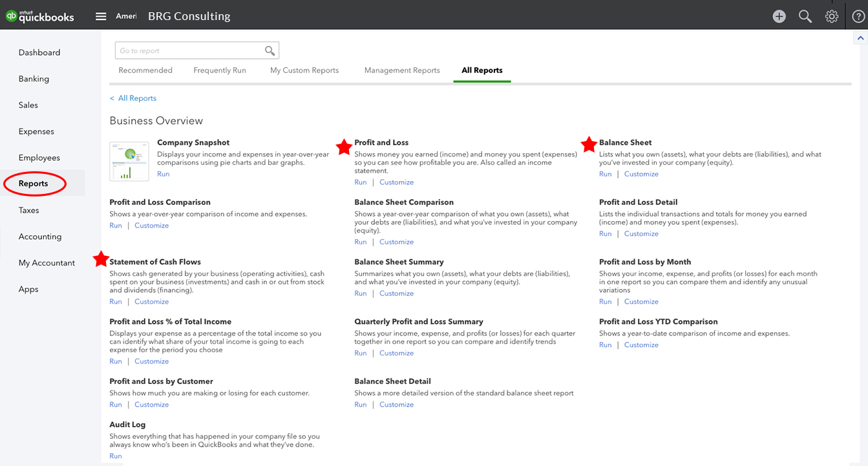Mark Profit and Loss star as favorite
Screen dimensions: 868x466
(344, 147)
